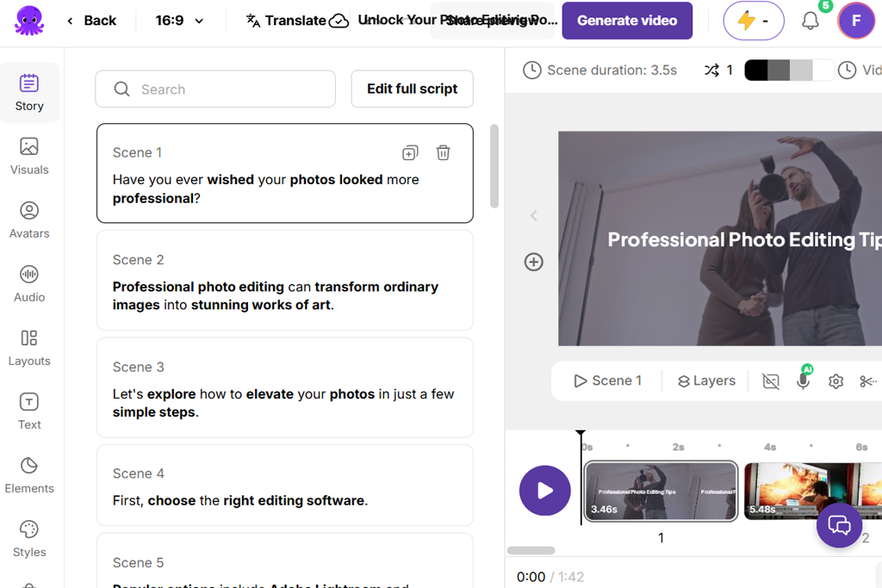882x588 pixels.
Task: Select the 3.46s clip thumbnail in timeline
Action: [661, 492]
